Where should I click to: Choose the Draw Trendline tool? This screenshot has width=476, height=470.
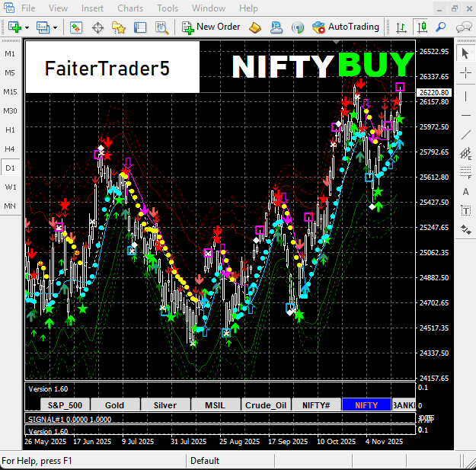coord(465,135)
